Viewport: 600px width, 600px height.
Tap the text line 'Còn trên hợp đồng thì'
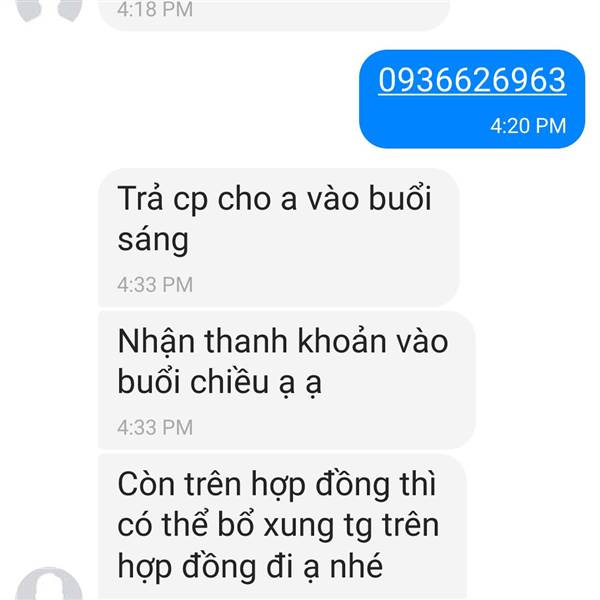pyautogui.click(x=277, y=484)
